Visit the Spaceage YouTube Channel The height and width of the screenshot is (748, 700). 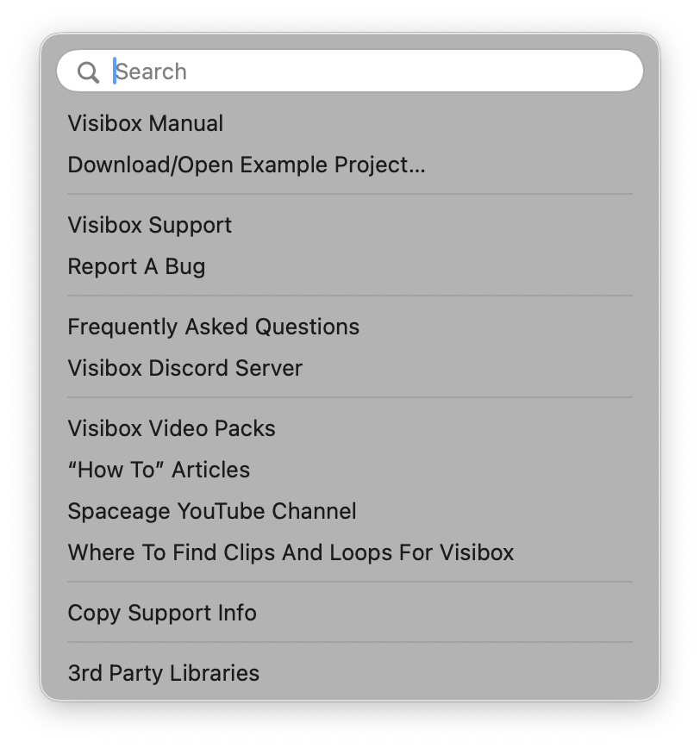tap(212, 511)
